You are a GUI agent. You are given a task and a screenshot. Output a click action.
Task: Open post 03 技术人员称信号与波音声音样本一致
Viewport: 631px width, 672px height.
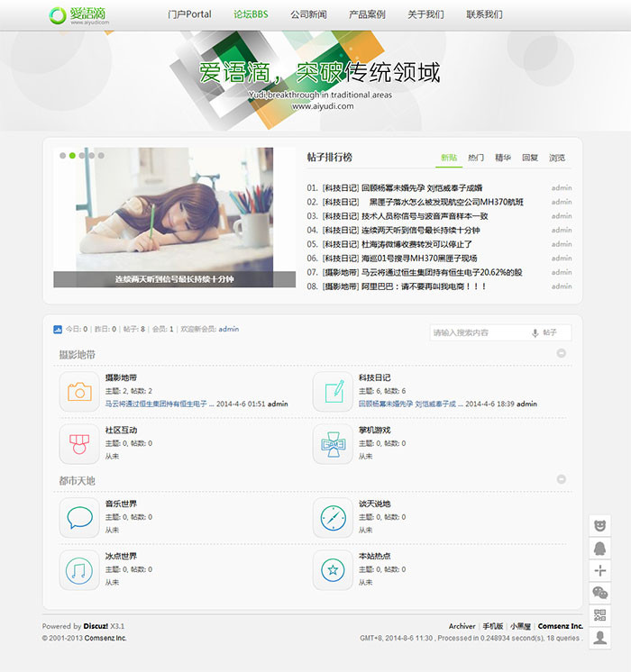pos(425,216)
